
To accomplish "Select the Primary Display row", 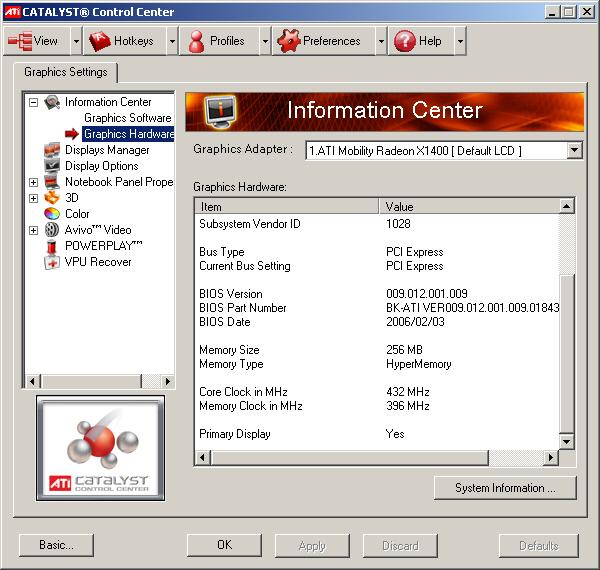I will [377, 434].
